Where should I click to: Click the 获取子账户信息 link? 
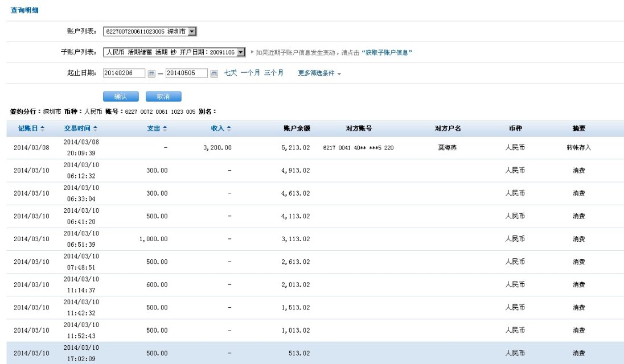387,52
